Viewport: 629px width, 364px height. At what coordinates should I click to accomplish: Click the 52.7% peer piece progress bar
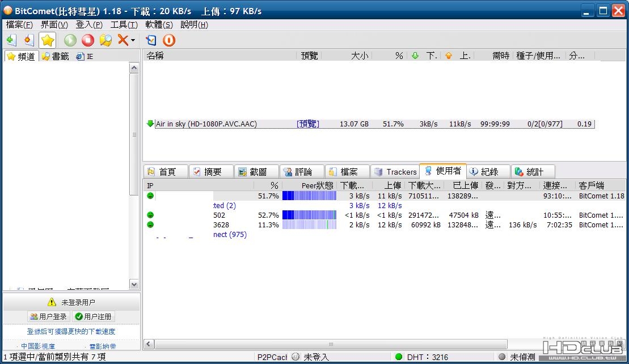click(309, 215)
